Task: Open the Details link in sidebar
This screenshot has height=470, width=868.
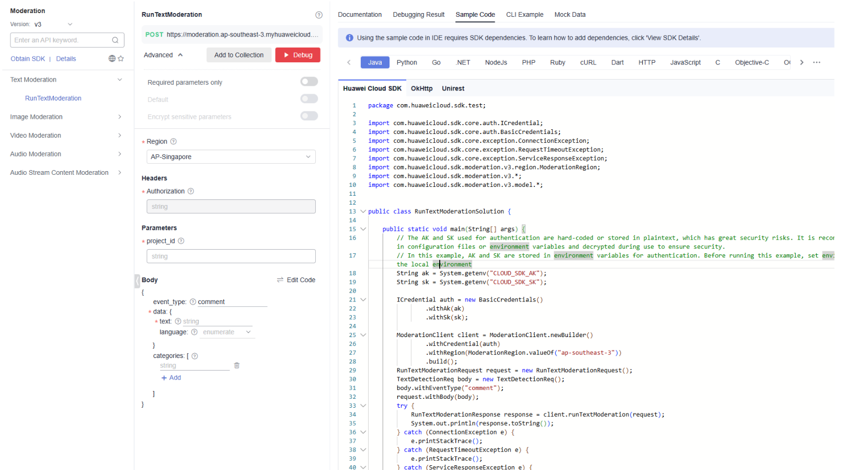Action: coord(66,59)
